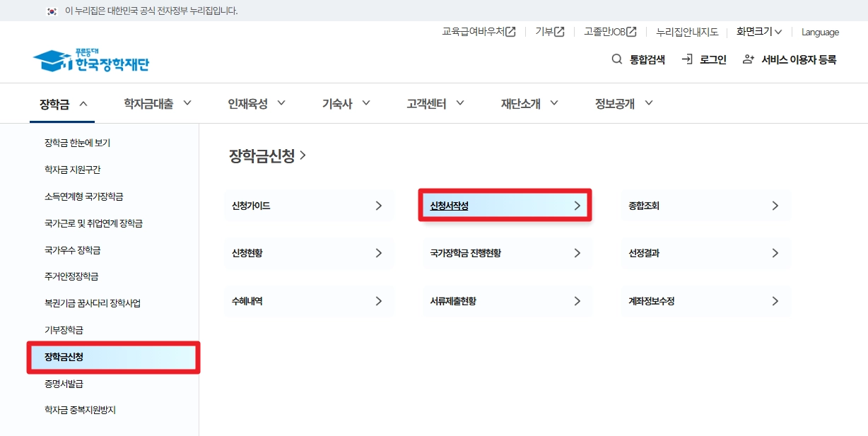Click the external link icon beside 기부

pos(560,31)
